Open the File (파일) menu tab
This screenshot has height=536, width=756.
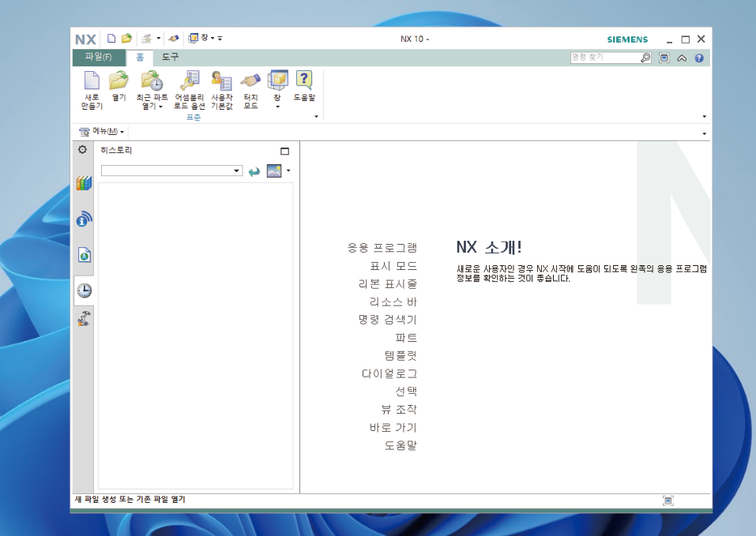(99, 57)
